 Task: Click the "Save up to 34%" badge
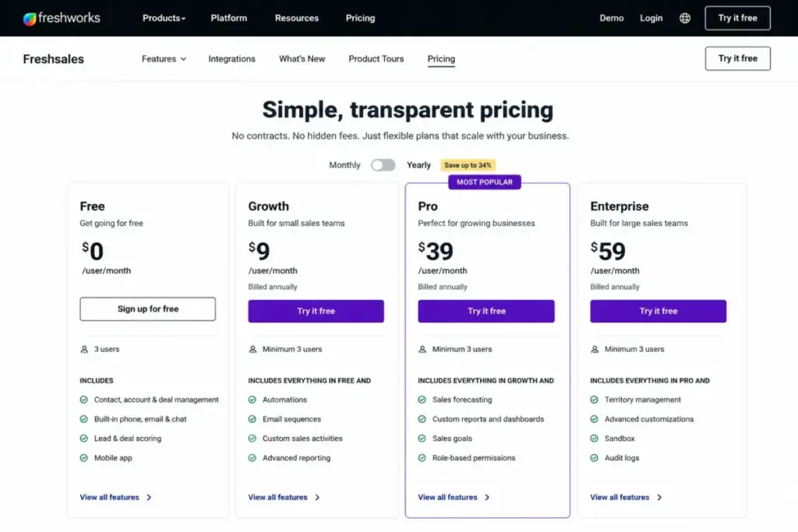(x=468, y=165)
